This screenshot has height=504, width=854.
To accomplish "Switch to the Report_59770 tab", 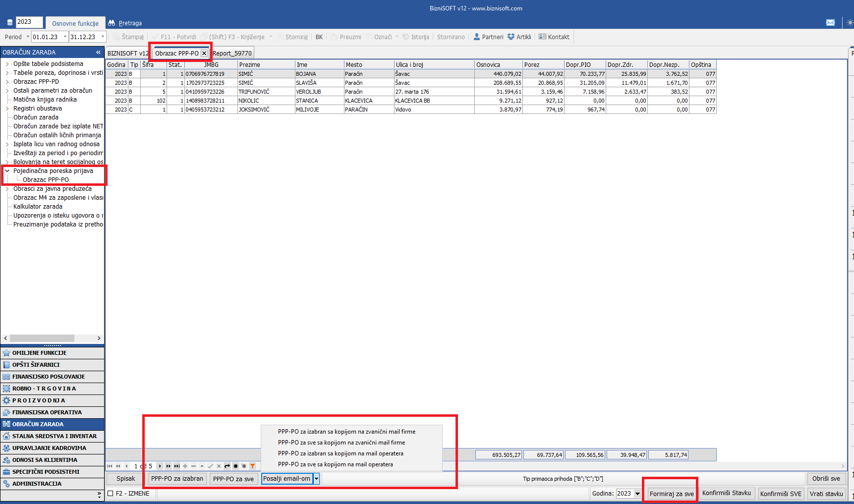I will pos(232,53).
